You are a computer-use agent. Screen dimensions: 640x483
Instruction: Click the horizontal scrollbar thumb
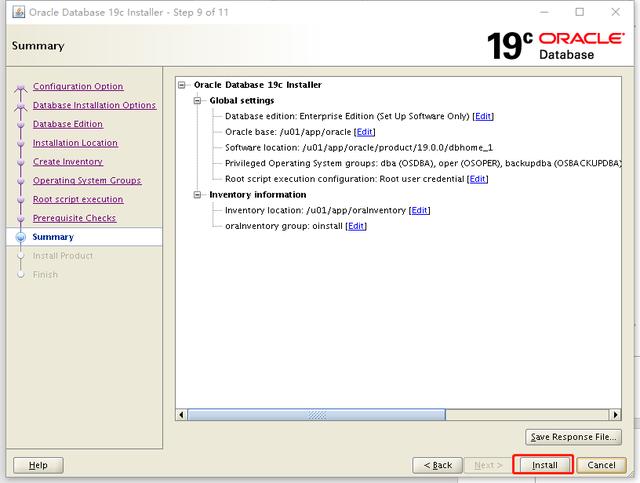pos(316,415)
